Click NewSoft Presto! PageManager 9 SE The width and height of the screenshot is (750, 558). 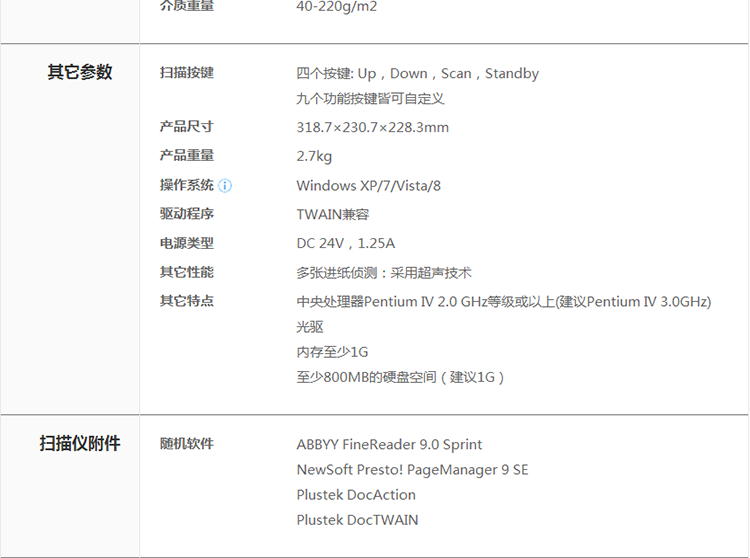click(x=412, y=470)
